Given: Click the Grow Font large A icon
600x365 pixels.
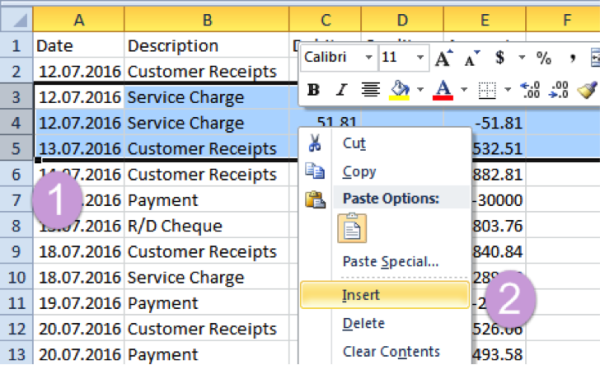Looking at the screenshot, I should coord(443,58).
